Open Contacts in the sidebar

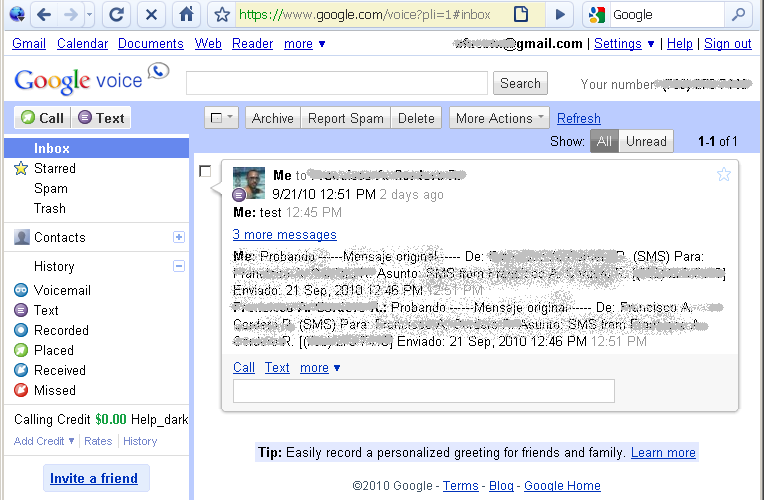click(59, 237)
